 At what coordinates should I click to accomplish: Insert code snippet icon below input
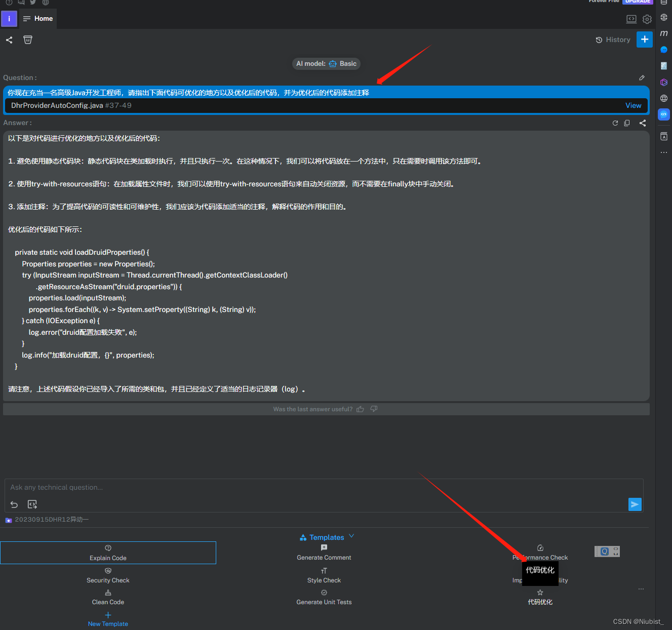[32, 504]
